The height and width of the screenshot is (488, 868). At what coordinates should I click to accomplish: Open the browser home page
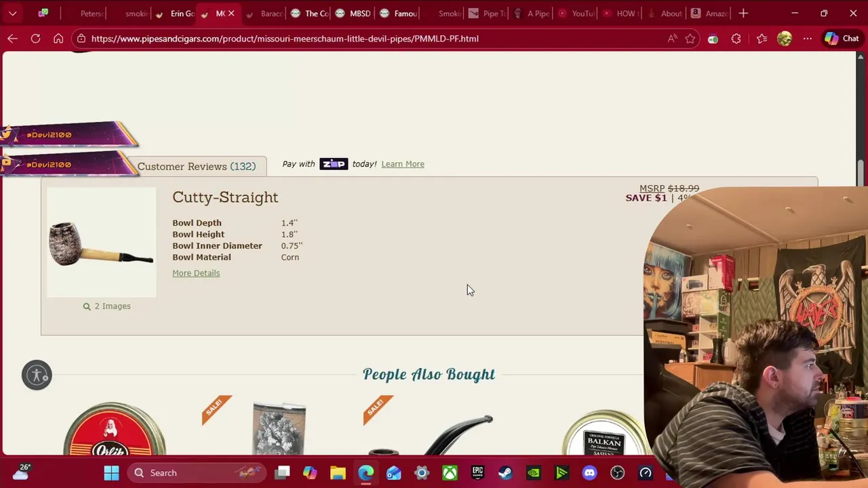tap(58, 39)
